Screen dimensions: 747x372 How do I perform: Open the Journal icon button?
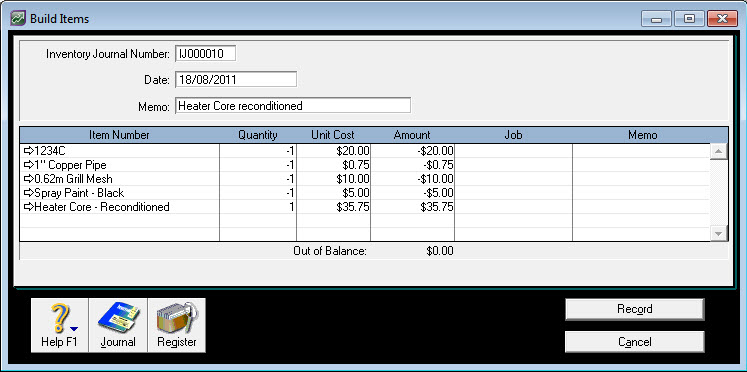click(118, 325)
